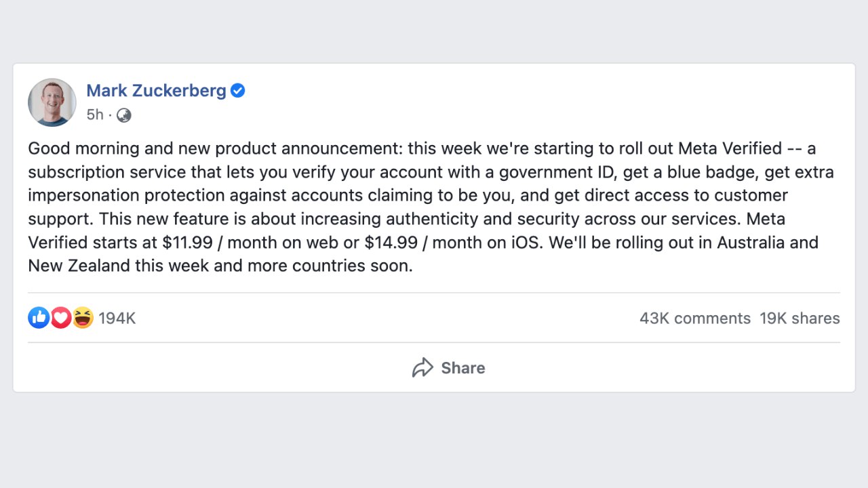The image size is (868, 488).
Task: Click the blue thumbs-up Like reaction icon
Action: coord(39,317)
